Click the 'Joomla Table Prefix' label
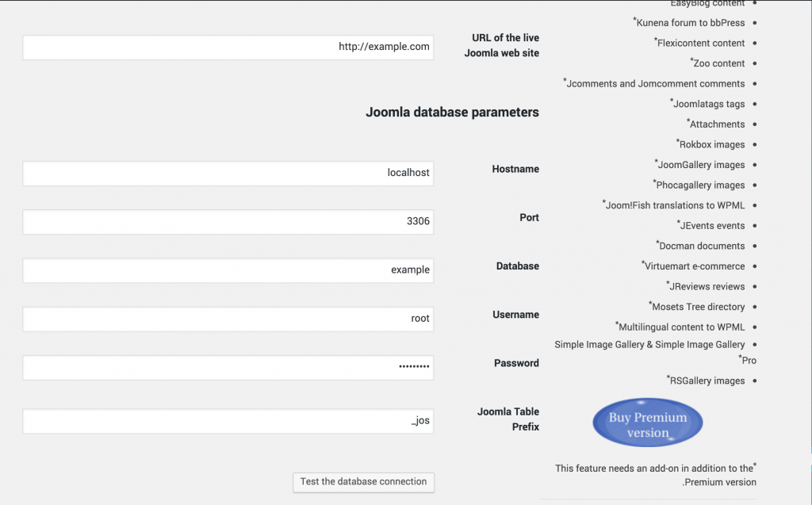This screenshot has width=812, height=505. pos(508,419)
